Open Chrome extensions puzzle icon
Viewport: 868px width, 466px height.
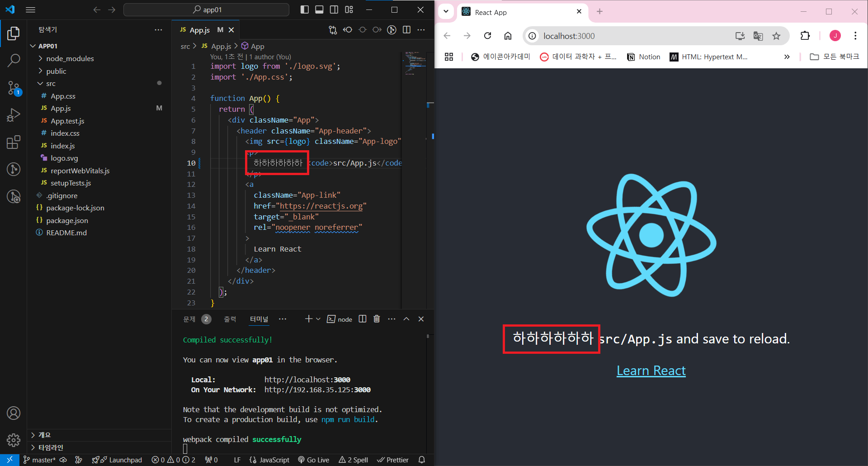805,36
